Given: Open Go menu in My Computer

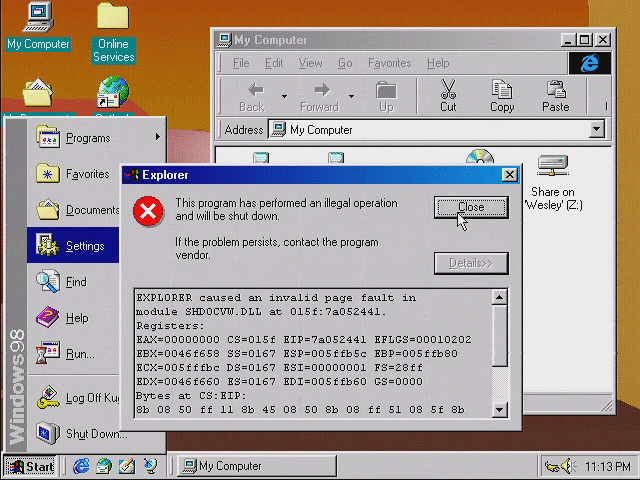Looking at the screenshot, I should point(345,63).
